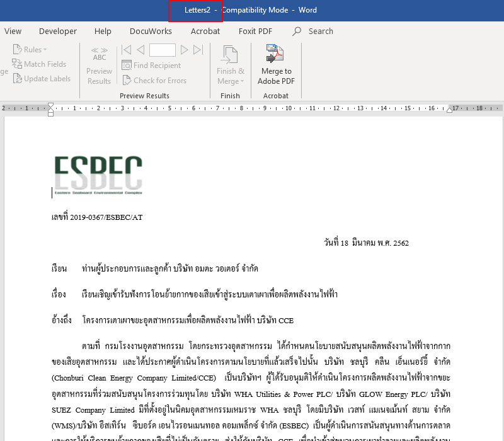This screenshot has height=441, width=504.
Task: Click the text "WHA Utilities & Power PLC"
Action: (x=282, y=394)
